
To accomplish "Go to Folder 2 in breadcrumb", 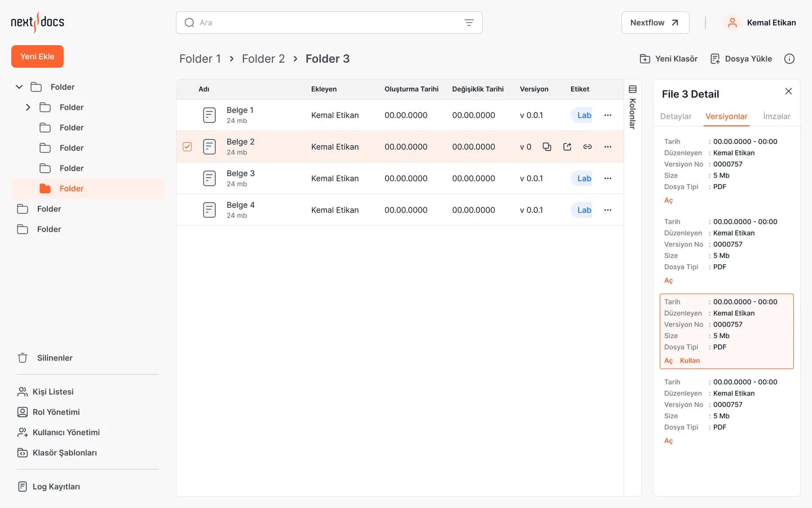I will coord(263,59).
